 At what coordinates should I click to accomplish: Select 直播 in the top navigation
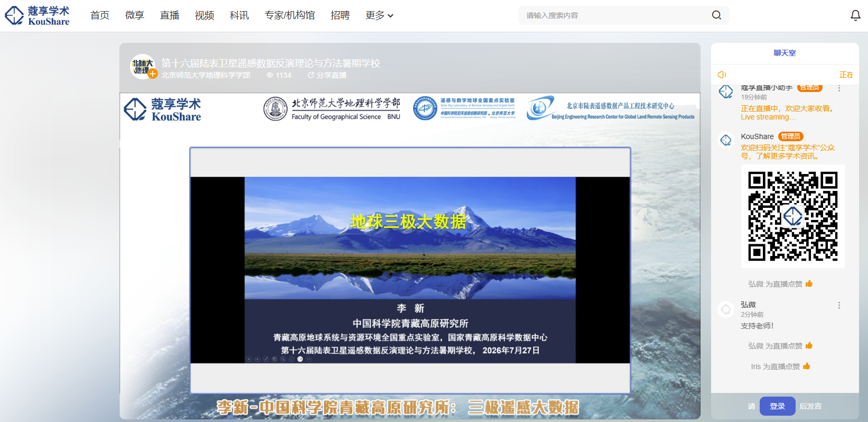pos(170,15)
